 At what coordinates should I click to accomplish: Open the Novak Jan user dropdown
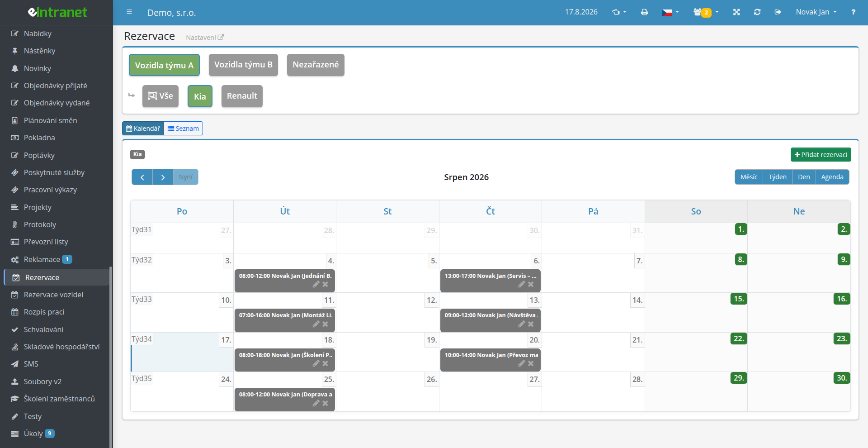pyautogui.click(x=816, y=12)
